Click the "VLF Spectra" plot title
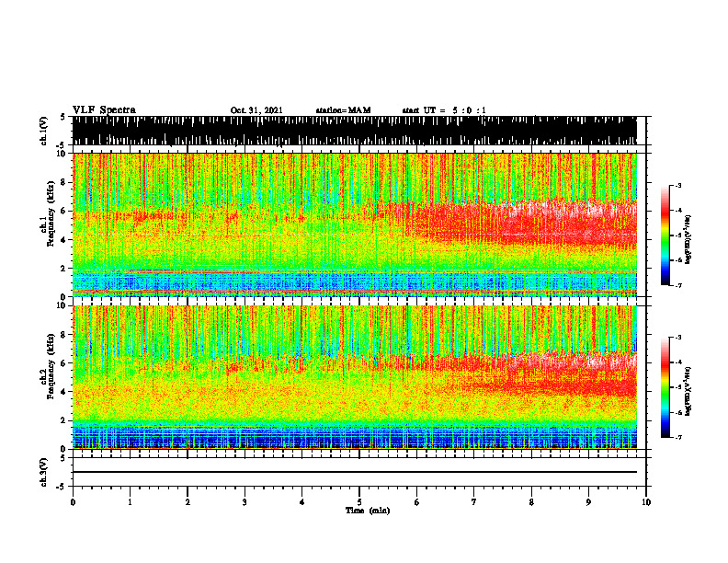 104,110
